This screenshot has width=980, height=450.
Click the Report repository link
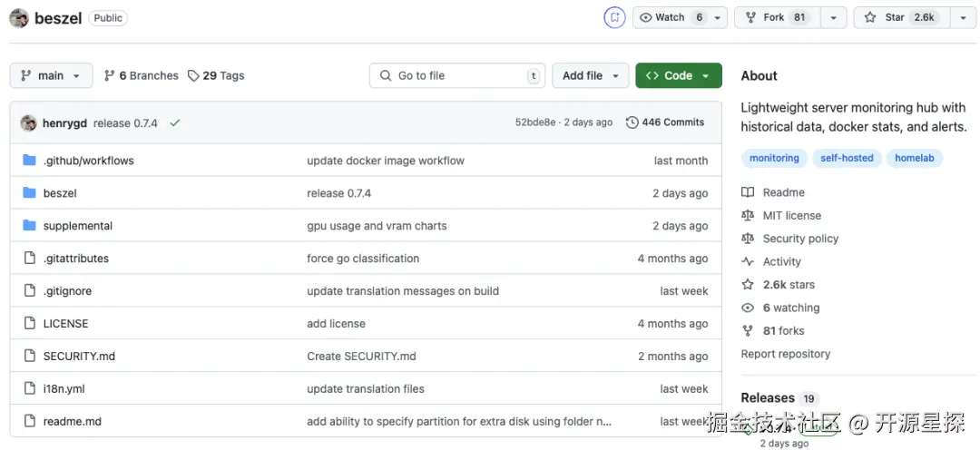[786, 354]
